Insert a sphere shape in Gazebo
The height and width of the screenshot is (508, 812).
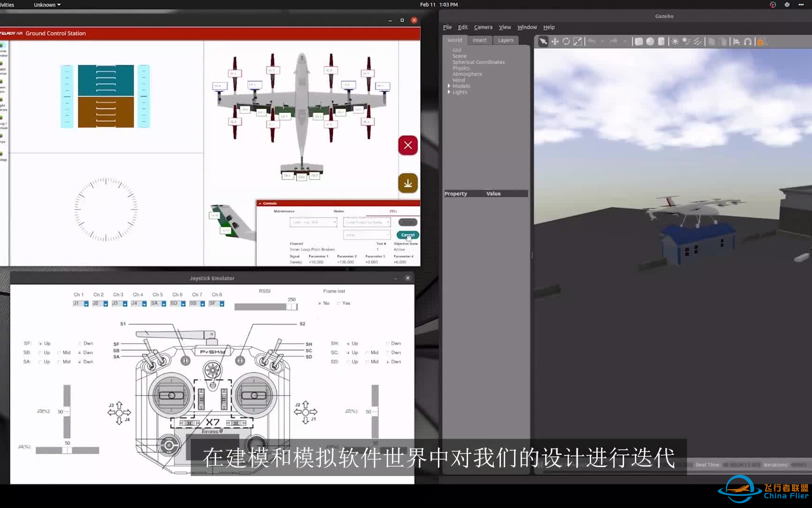650,41
